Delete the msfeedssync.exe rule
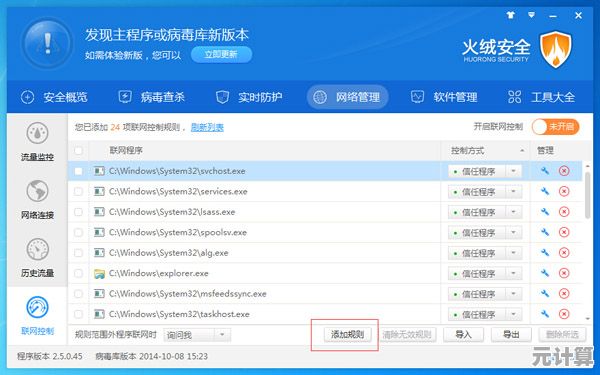 564,293
